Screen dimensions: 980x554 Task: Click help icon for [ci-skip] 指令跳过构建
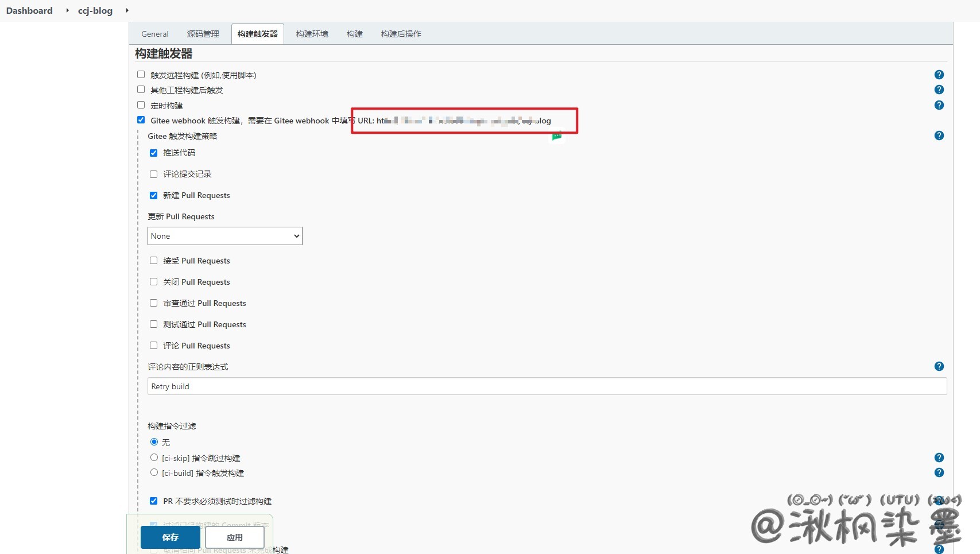[939, 458]
